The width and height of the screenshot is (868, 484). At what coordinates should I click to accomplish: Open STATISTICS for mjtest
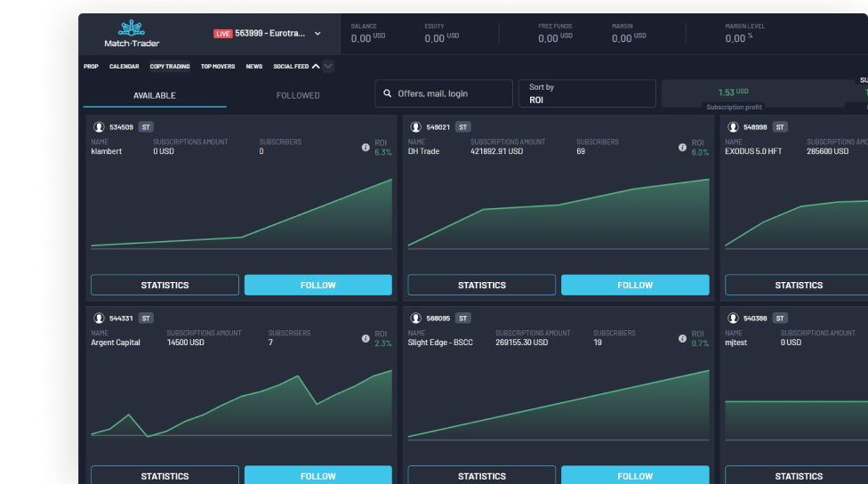799,476
